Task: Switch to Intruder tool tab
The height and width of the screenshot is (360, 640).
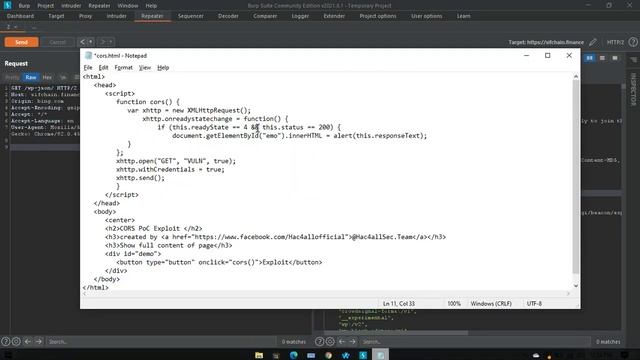Action: point(116,16)
